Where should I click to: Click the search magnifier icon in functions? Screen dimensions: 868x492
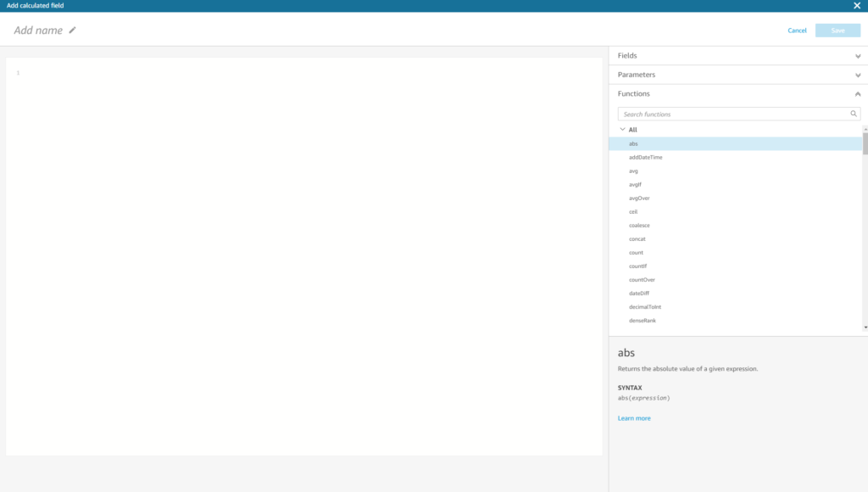(854, 114)
